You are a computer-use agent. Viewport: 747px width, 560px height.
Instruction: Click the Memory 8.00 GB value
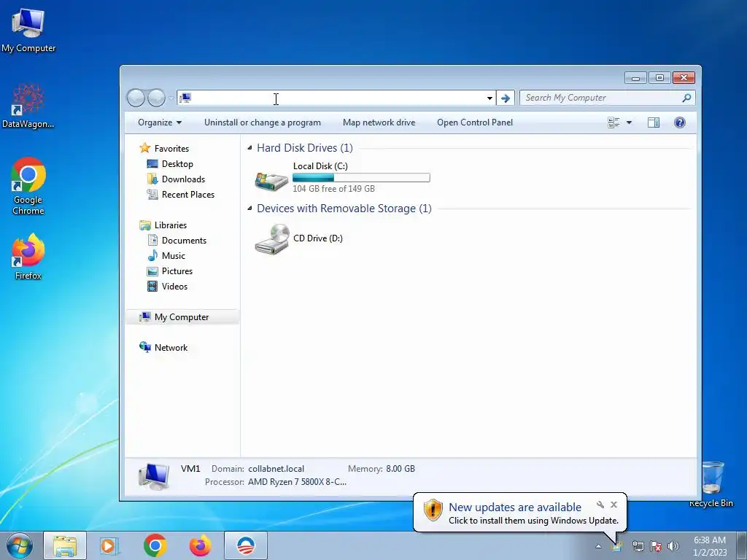(x=400, y=469)
